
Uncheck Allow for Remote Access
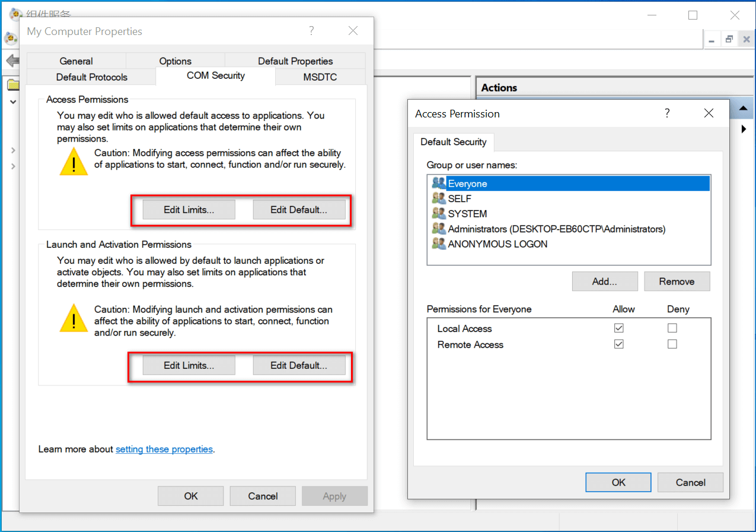619,344
